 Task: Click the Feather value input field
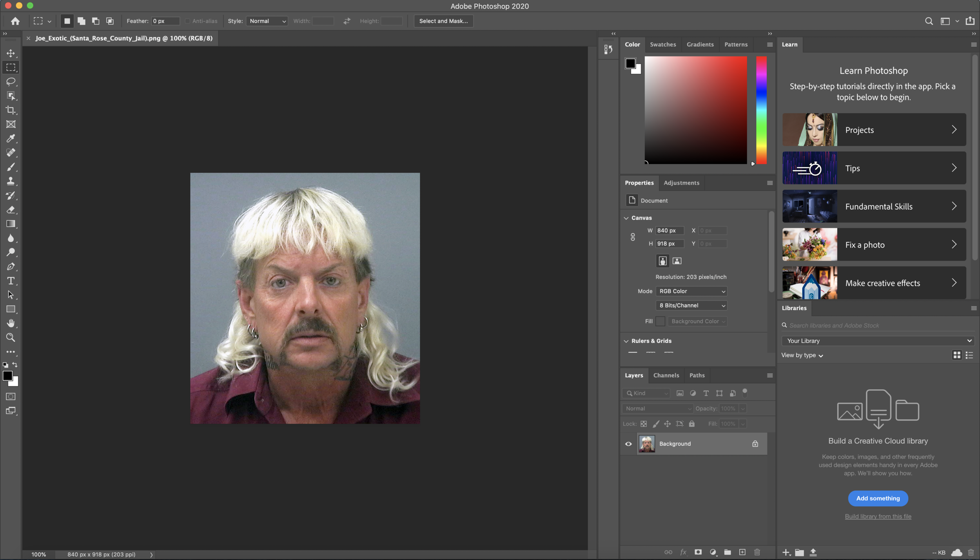165,21
